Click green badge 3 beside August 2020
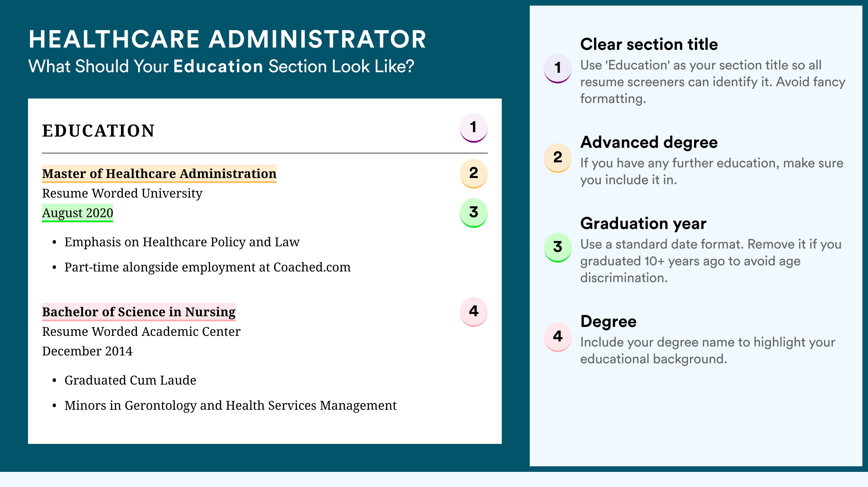868x487 pixels. [473, 213]
